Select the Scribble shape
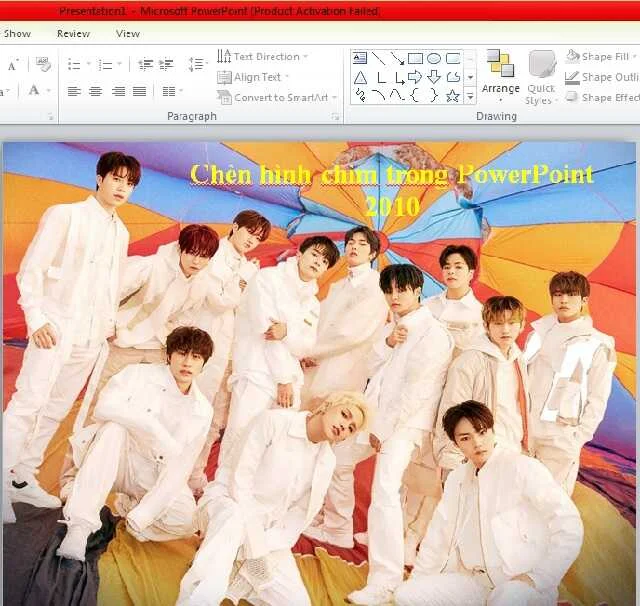640x606 pixels. click(x=360, y=95)
